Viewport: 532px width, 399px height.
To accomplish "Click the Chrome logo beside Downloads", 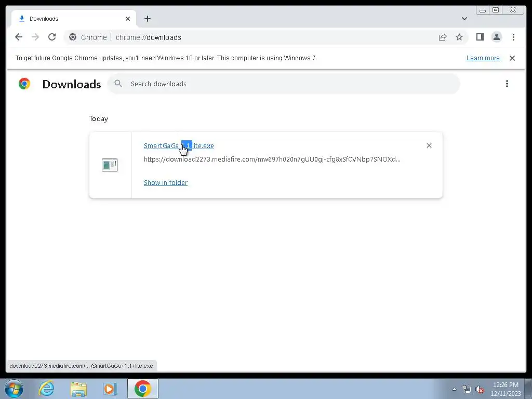I will pyautogui.click(x=24, y=84).
